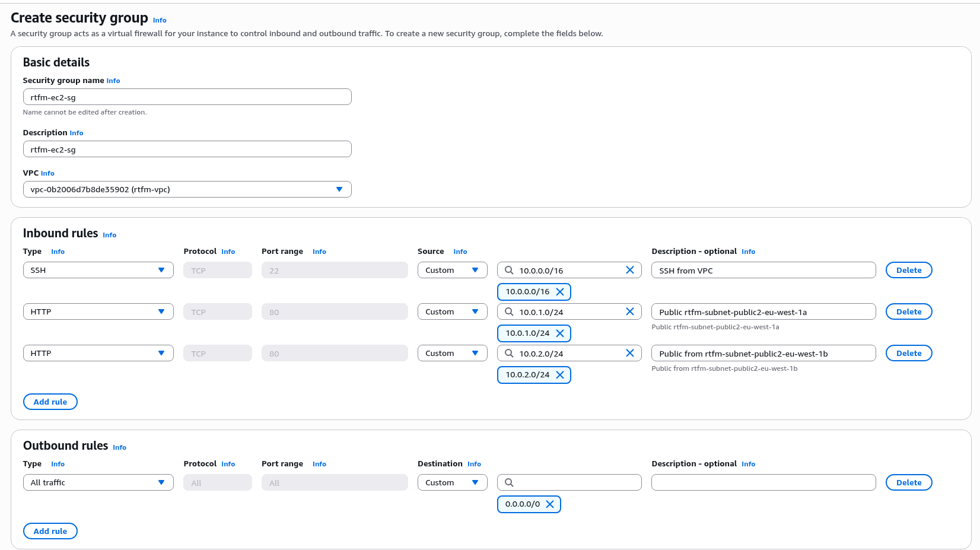This screenshot has height=550, width=980.
Task: Add a new outbound rule
Action: tap(50, 531)
